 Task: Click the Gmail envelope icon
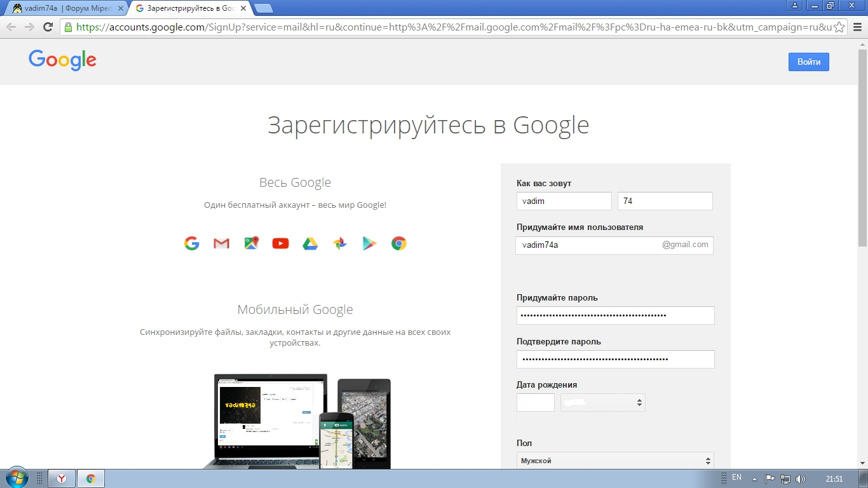point(221,243)
